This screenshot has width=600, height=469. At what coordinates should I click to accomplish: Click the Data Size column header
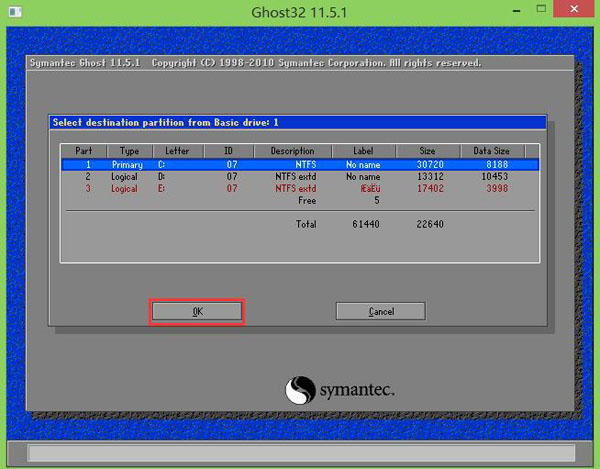coord(492,151)
